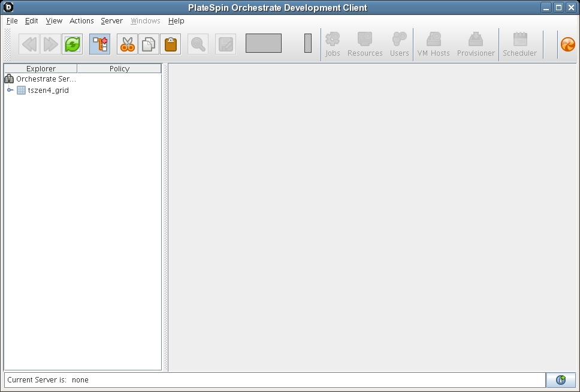
Task: Close the Development Client window
Action: click(x=571, y=7)
